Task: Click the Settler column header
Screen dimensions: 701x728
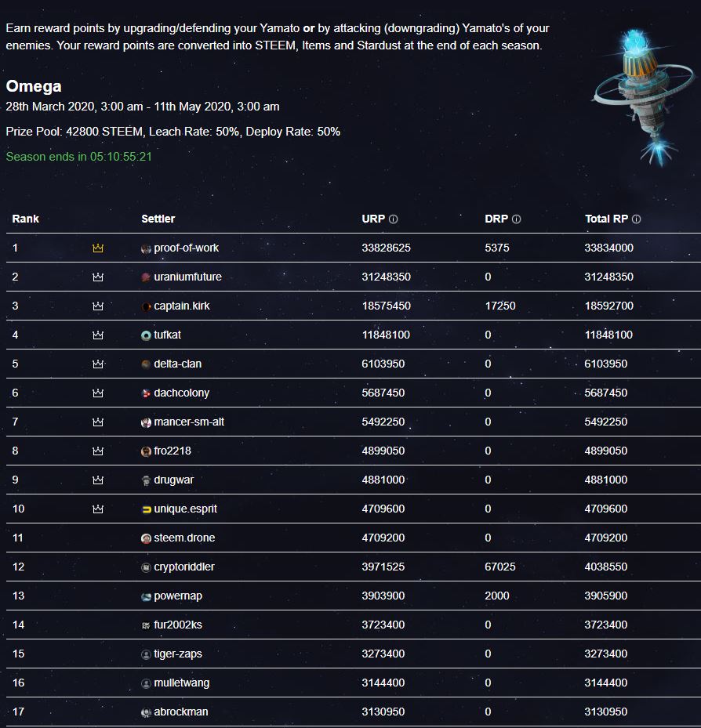Action: [158, 219]
